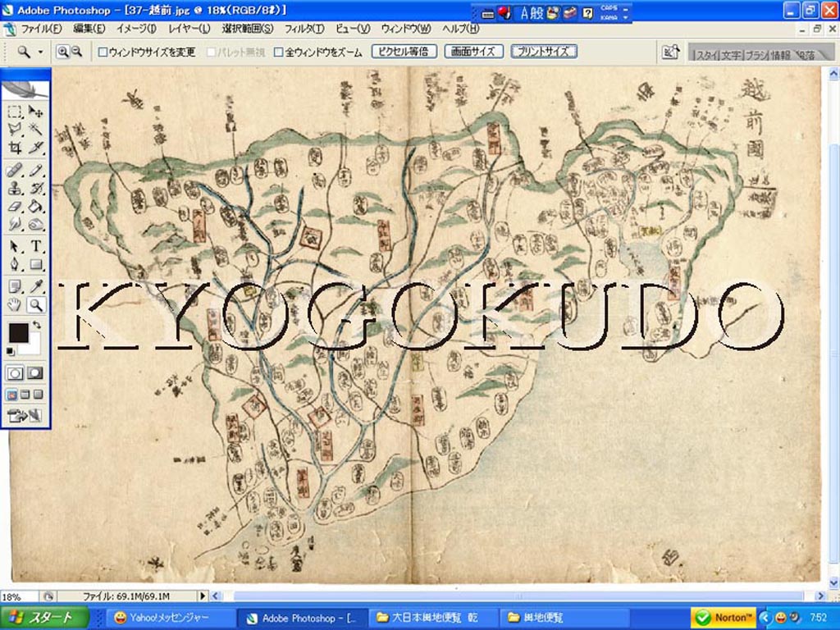Select the Smudge tool

pyautogui.click(x=15, y=224)
